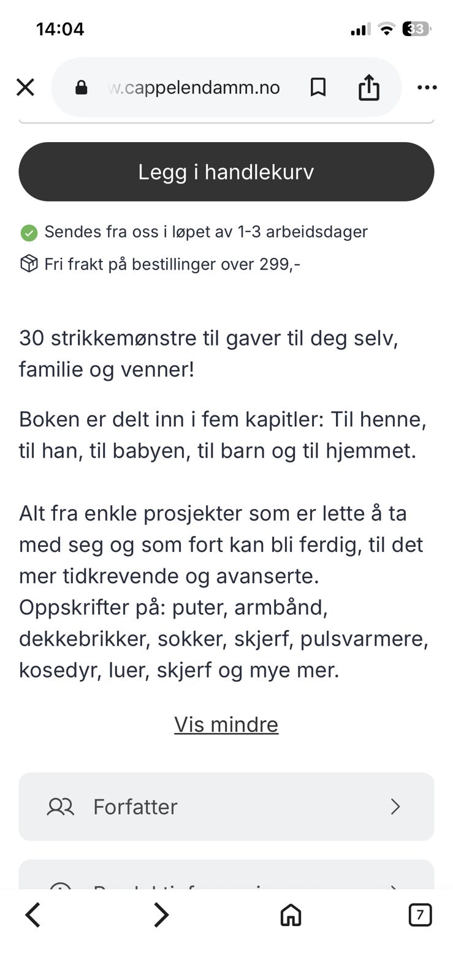Viewport: 453px width, 980px height.
Task: Click the Legg i handlekurv button
Action: click(226, 171)
